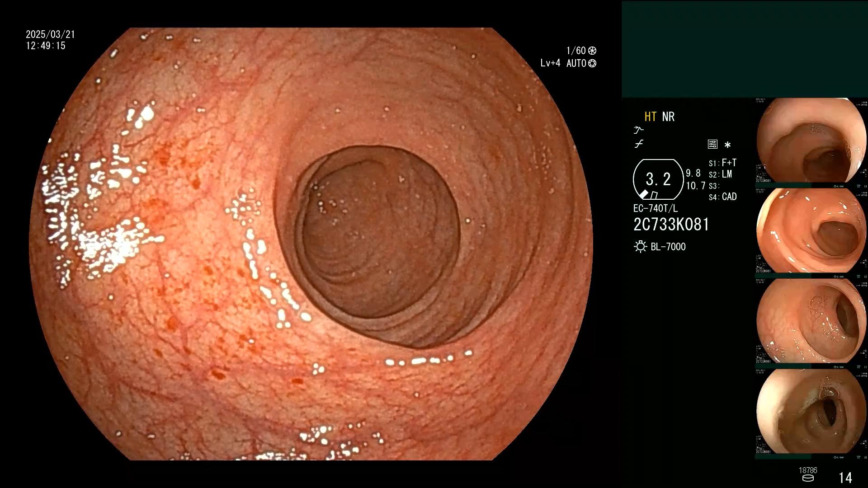Image resolution: width=868 pixels, height=488 pixels.
Task: Open the bottom captured thumbnail with dark lumen
Action: click(x=811, y=412)
